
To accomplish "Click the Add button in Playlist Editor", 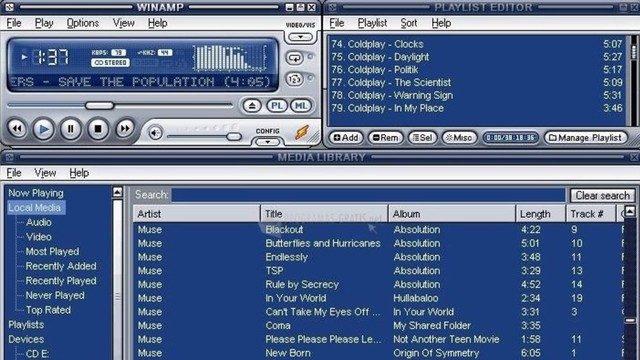I will [x=346, y=138].
